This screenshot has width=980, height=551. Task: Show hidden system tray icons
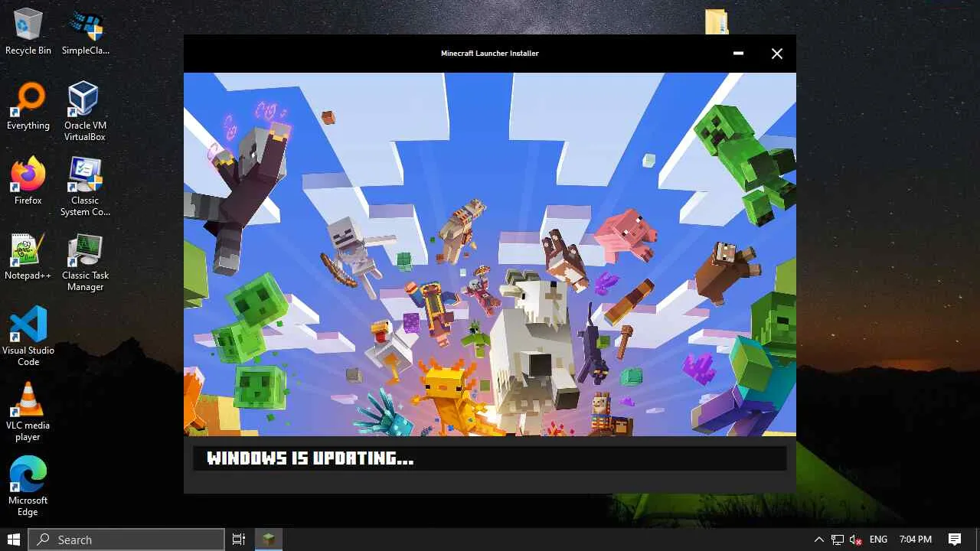[819, 540]
